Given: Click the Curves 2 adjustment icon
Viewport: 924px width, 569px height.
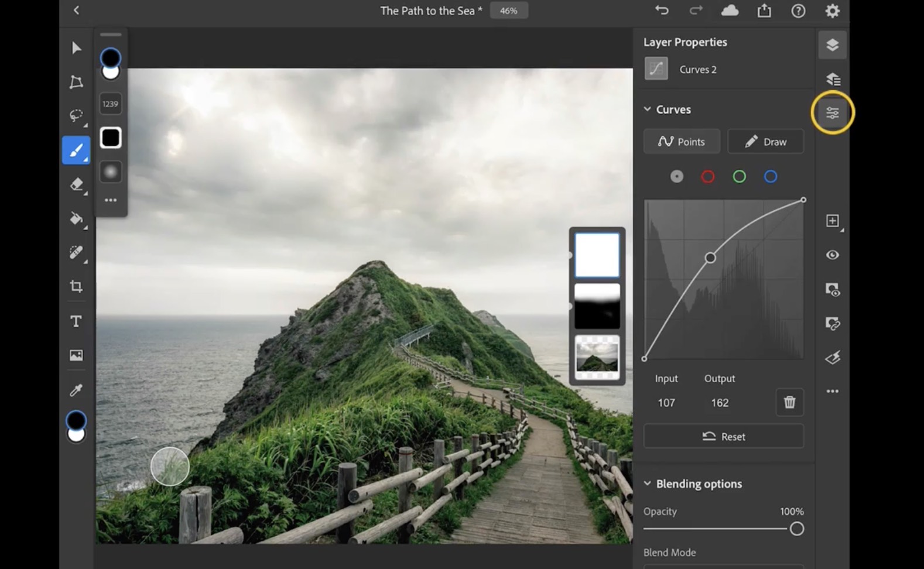Looking at the screenshot, I should click(x=656, y=68).
